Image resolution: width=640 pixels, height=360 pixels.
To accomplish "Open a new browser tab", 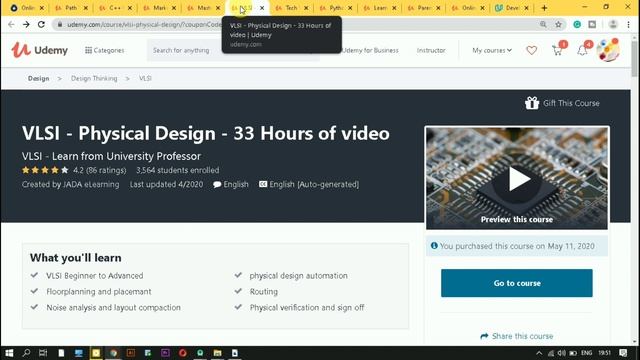I will click(544, 8).
